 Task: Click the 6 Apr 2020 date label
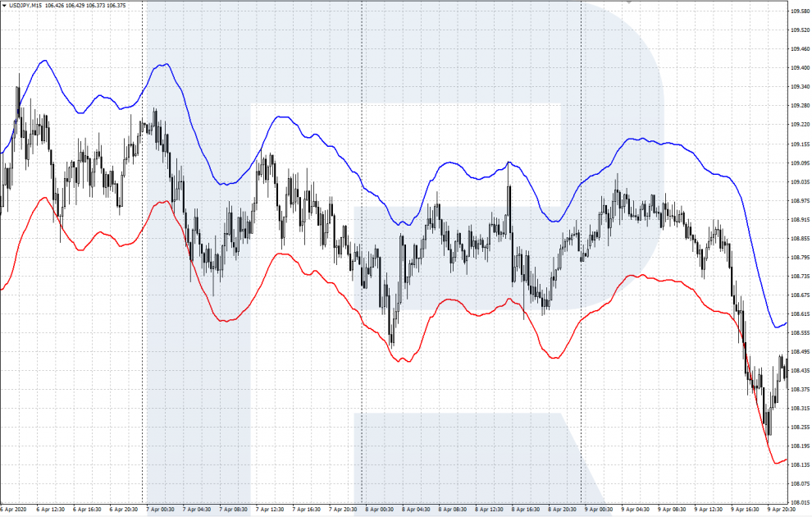[x=14, y=510]
